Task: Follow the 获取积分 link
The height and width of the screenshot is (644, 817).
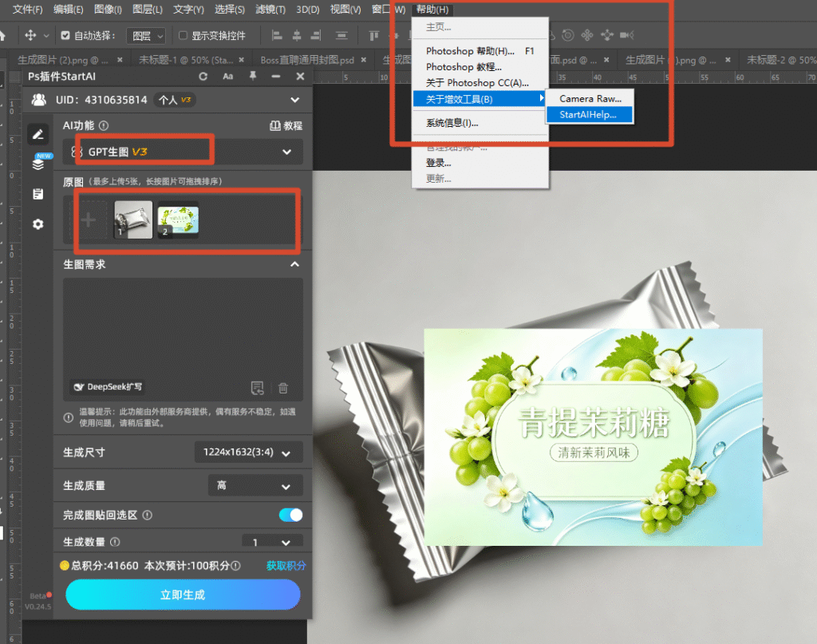Action: tap(286, 565)
